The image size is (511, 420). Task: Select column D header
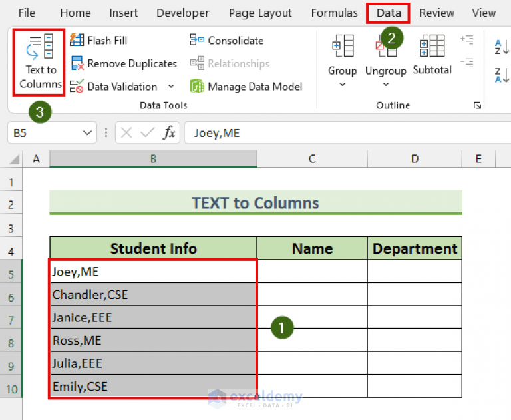click(x=415, y=159)
